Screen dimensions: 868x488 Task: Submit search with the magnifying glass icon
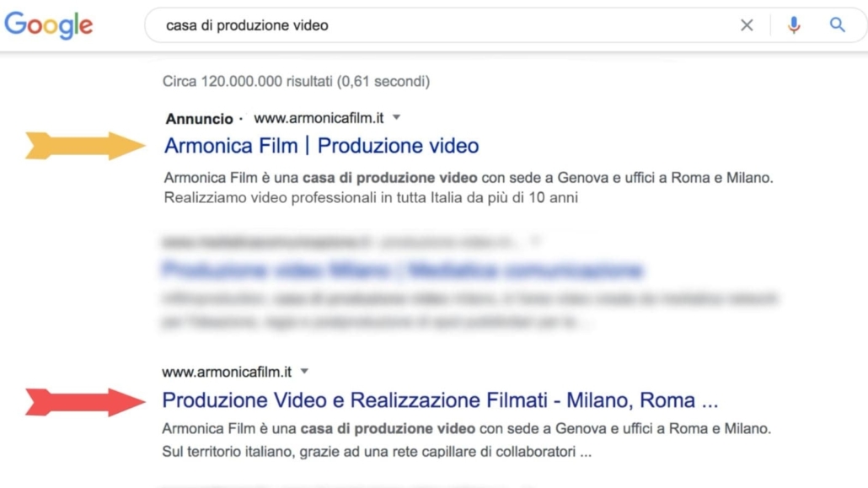pyautogui.click(x=837, y=25)
